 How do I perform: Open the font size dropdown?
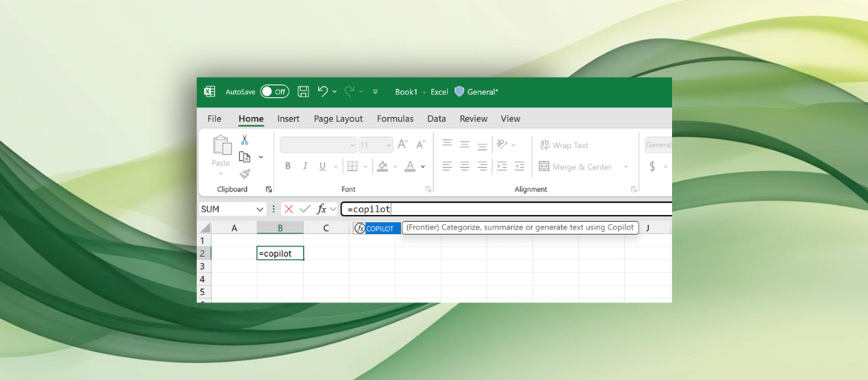point(387,144)
